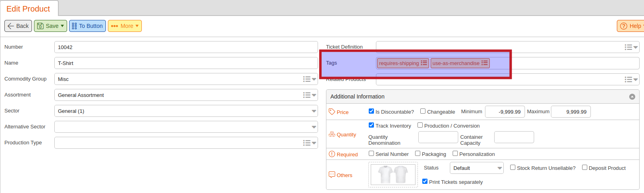The height and width of the screenshot is (193, 644).
Task: Enable the Serial Number requirement
Action: (371, 154)
